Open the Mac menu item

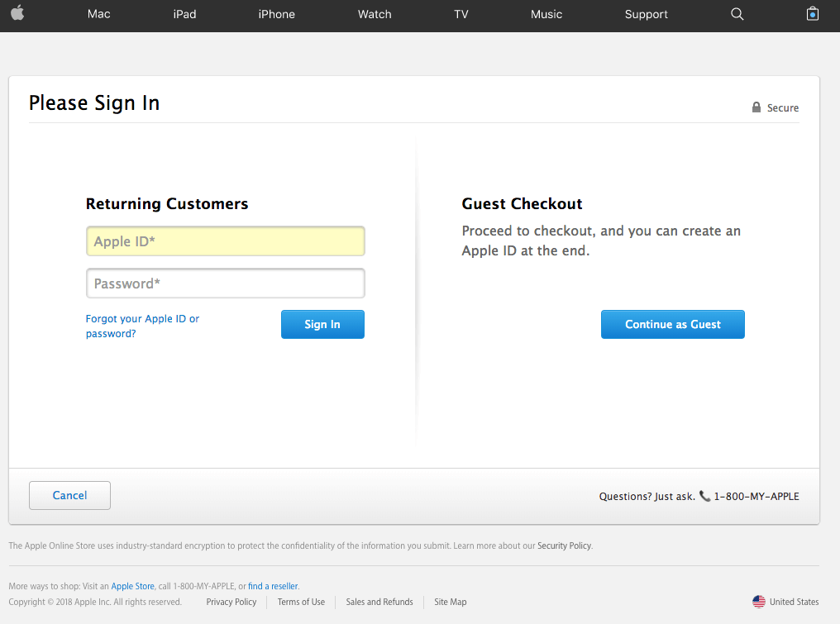99,14
